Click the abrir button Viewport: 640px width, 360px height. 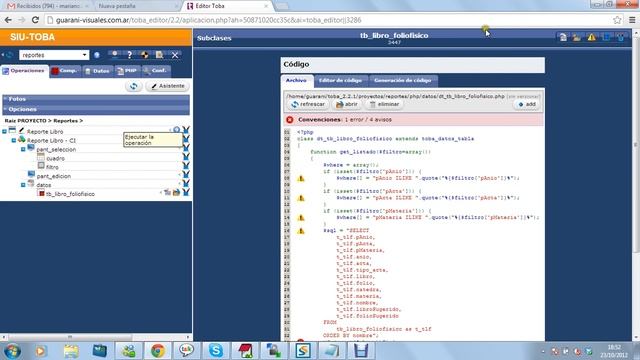click(347, 104)
